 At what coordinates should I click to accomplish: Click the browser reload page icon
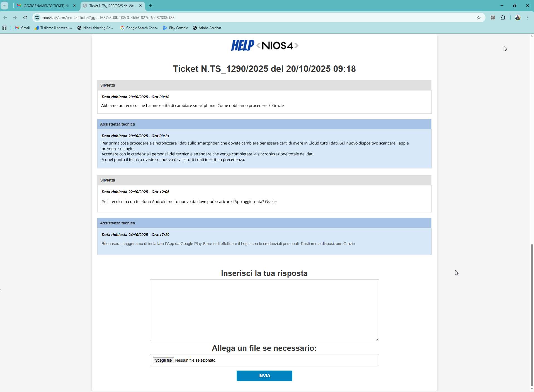click(25, 18)
